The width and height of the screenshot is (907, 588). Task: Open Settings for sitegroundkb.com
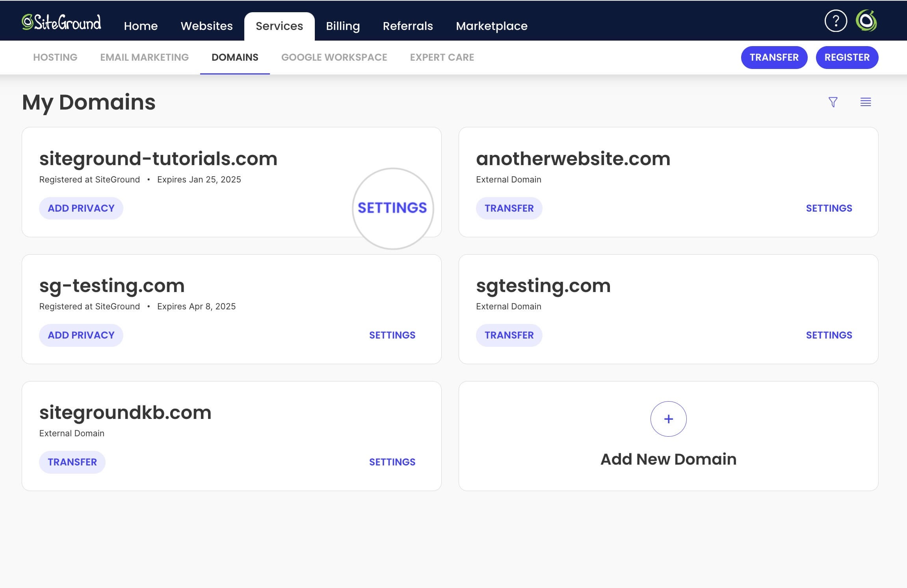tap(392, 461)
